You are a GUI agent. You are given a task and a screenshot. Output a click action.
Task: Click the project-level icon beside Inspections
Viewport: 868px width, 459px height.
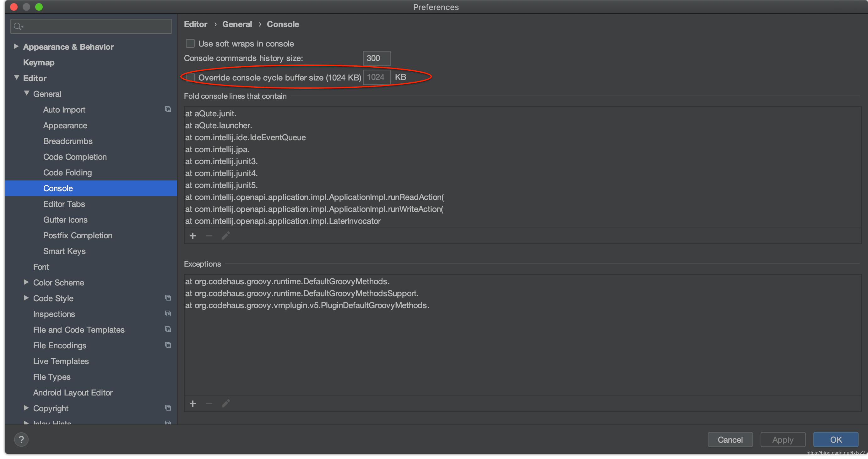[168, 314]
